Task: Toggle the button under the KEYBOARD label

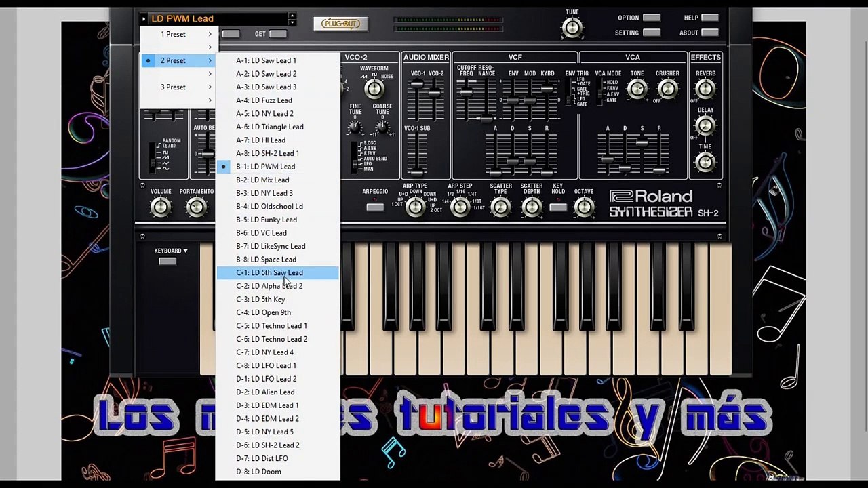Action: click(167, 262)
